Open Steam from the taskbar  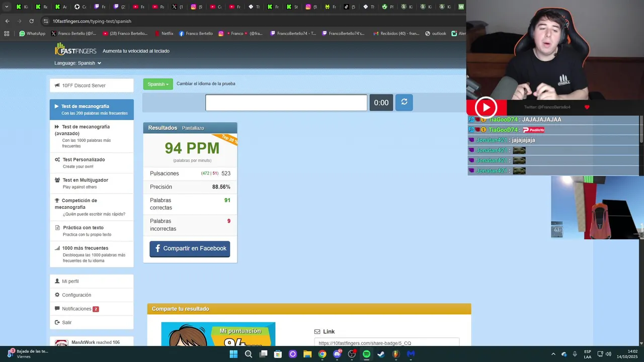pyautogui.click(x=381, y=354)
